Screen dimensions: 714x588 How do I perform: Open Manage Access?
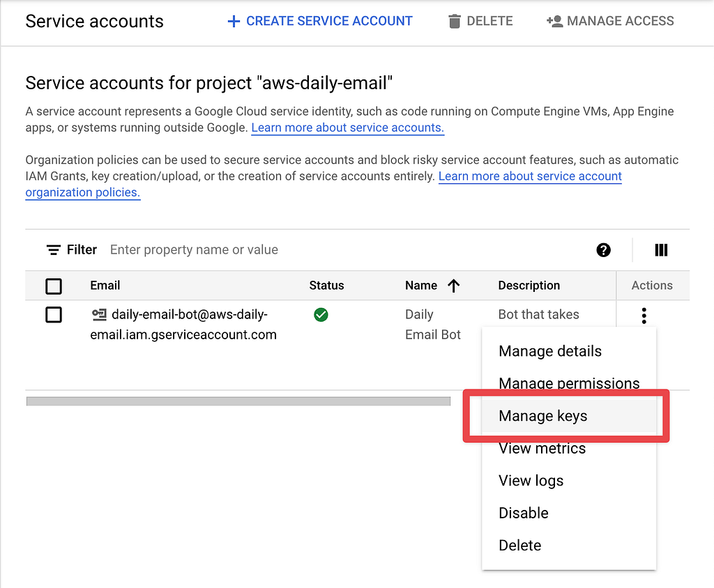610,21
